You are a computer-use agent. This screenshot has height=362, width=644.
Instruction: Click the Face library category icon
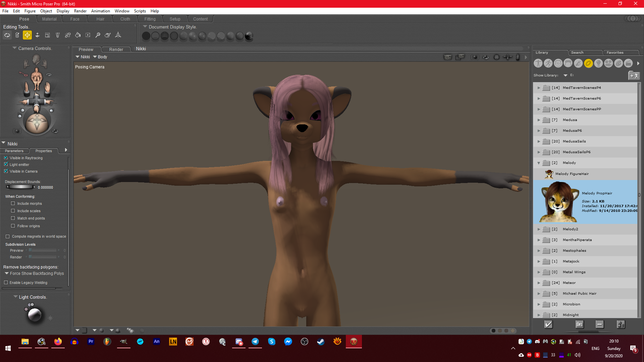(x=558, y=63)
